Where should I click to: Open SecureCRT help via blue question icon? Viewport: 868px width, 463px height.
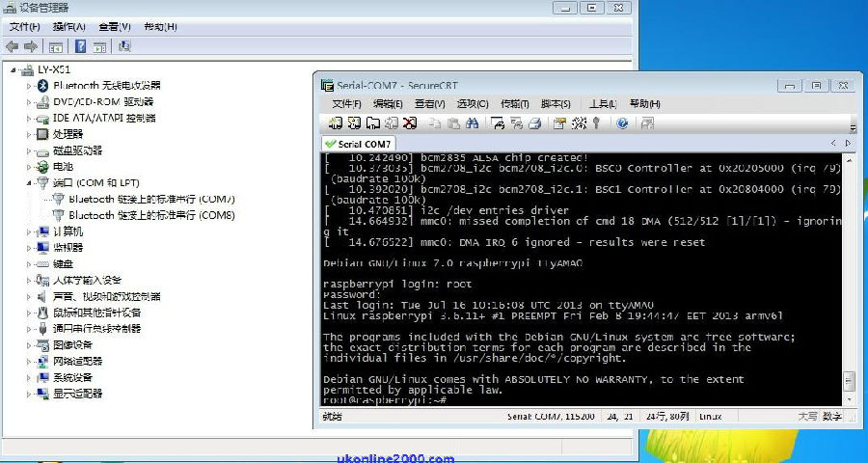coord(622,123)
